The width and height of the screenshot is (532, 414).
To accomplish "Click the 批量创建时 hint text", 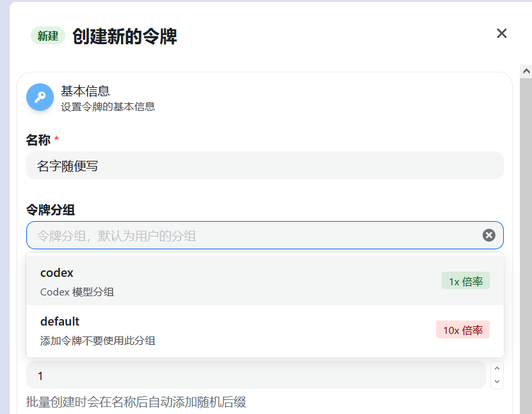I will click(136, 402).
